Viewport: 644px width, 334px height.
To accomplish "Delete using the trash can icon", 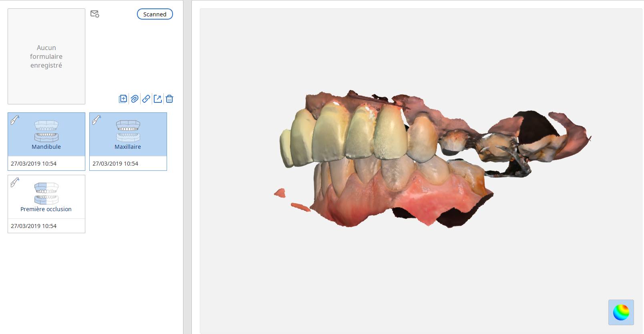I will point(169,99).
